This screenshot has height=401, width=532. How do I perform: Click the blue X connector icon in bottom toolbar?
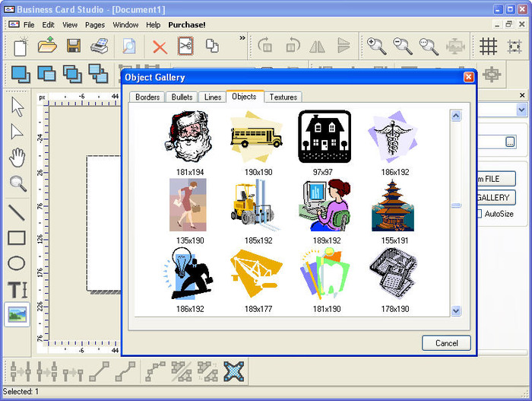(233, 371)
